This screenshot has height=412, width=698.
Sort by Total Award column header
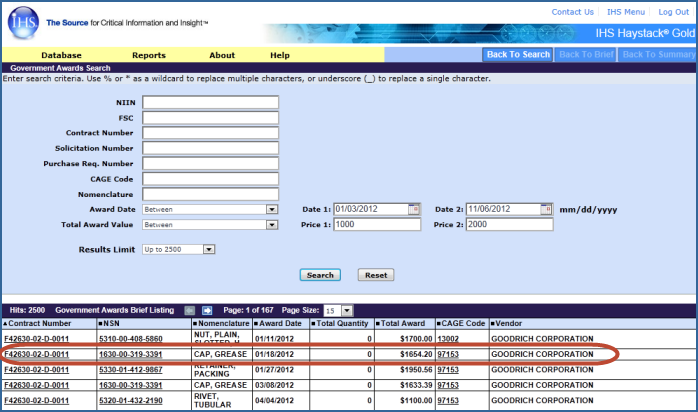401,323
